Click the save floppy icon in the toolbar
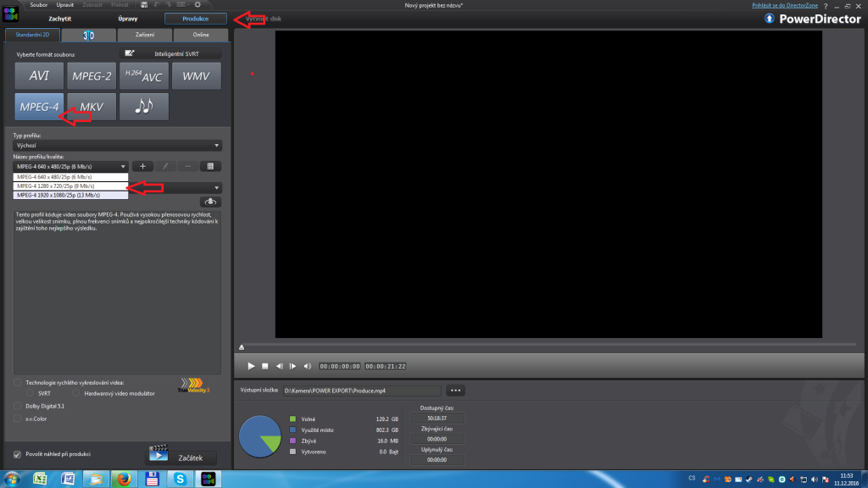The height and width of the screenshot is (488, 868). click(144, 5)
